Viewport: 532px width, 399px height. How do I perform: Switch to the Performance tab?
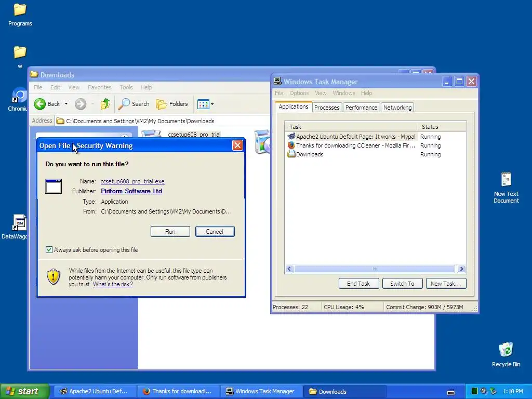[x=361, y=108]
